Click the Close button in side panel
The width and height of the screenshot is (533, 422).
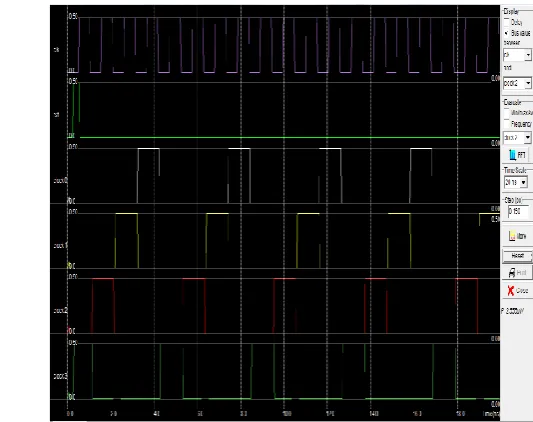coord(517,290)
